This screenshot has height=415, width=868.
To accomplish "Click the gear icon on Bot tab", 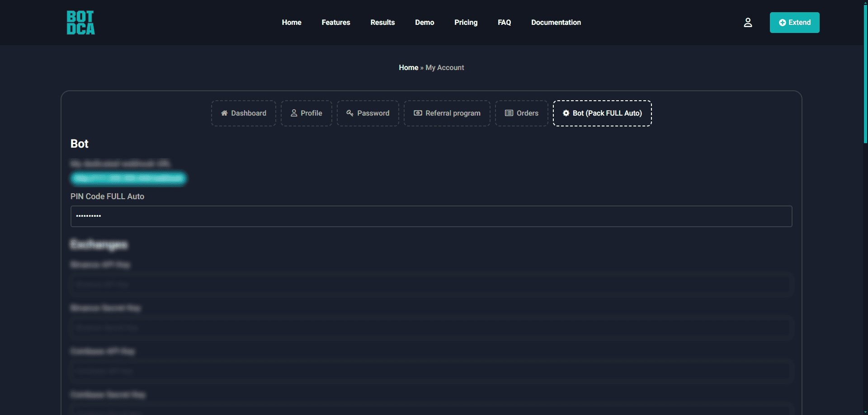I will click(x=566, y=113).
